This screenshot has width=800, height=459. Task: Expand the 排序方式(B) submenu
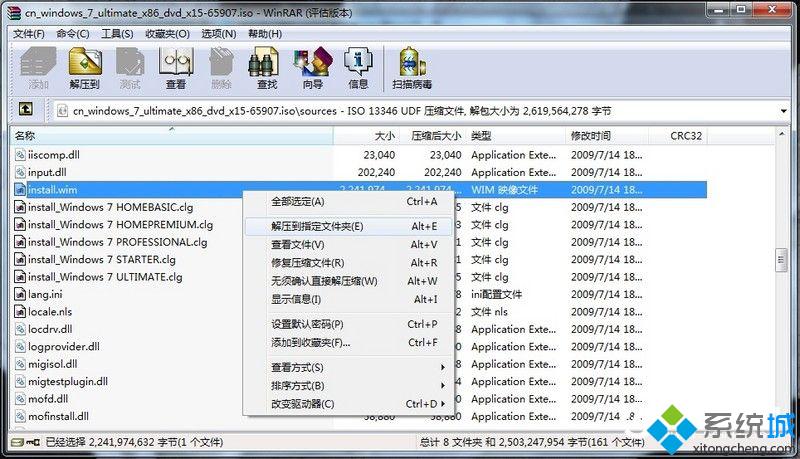(349, 386)
